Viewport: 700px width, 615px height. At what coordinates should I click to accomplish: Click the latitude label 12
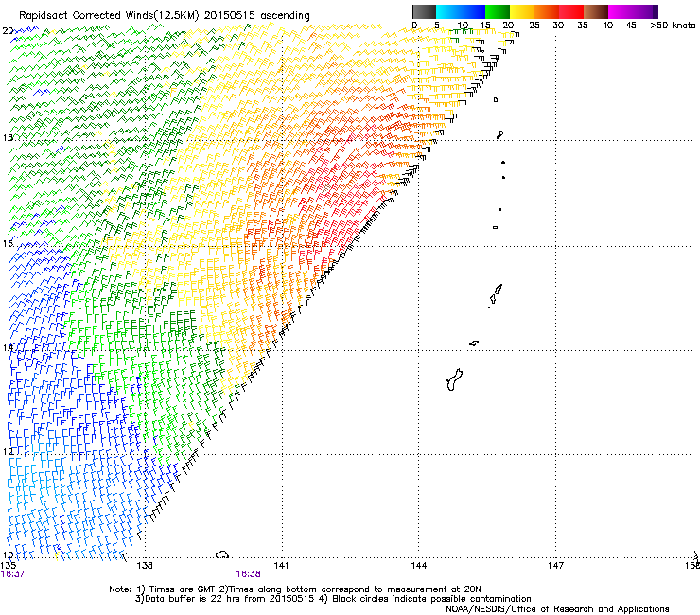(x=8, y=451)
